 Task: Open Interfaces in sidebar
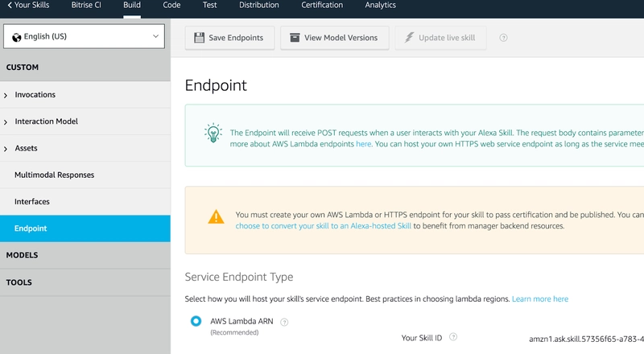[x=85, y=202]
